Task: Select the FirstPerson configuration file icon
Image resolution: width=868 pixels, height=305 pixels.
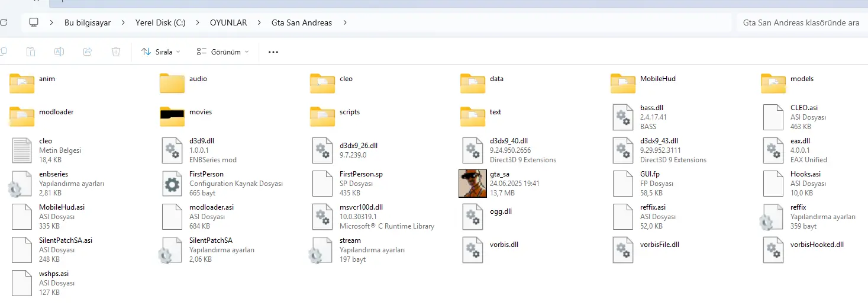Action: (172, 184)
